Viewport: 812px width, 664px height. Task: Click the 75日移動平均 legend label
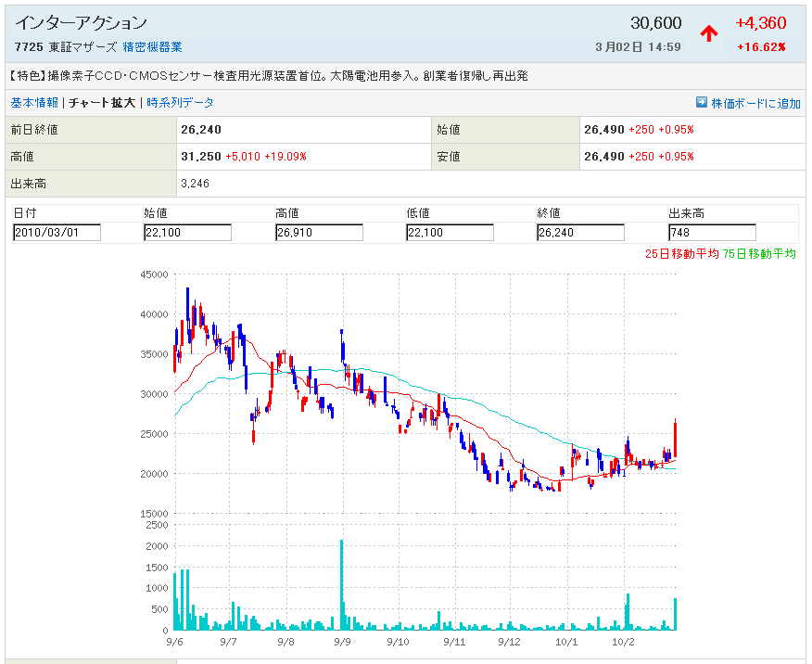pos(758,254)
